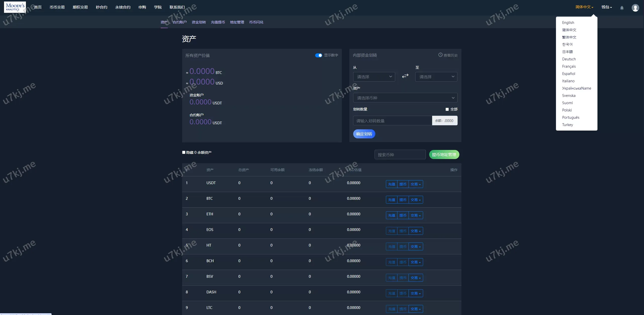The height and width of the screenshot is (315, 644).
Task: Enable 隐藏 0 余额资产 checkbox
Action: [184, 152]
